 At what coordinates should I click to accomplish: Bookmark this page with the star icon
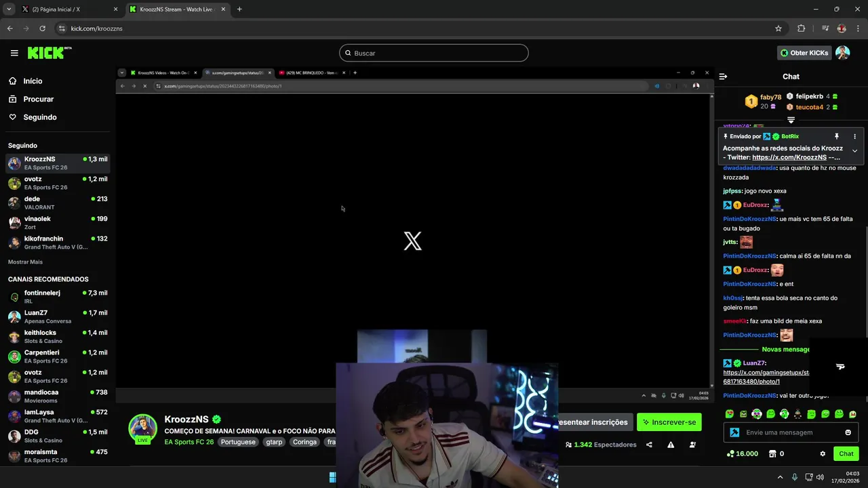click(x=778, y=28)
